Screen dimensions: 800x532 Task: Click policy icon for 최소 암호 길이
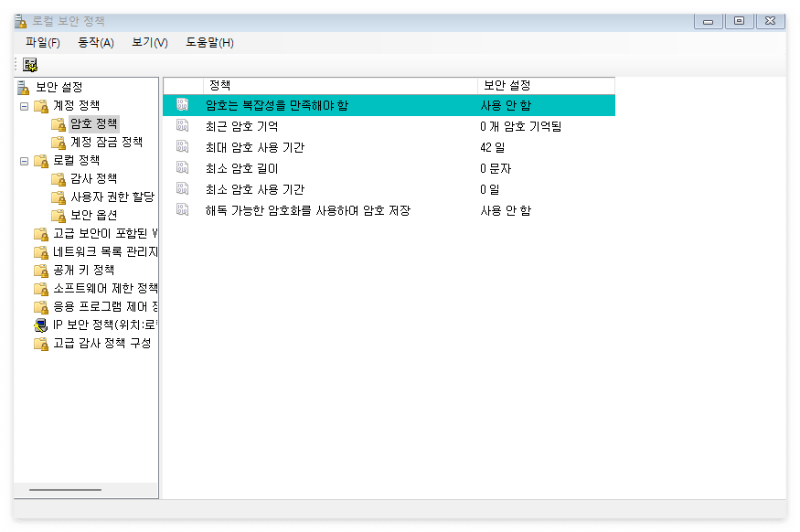(183, 167)
